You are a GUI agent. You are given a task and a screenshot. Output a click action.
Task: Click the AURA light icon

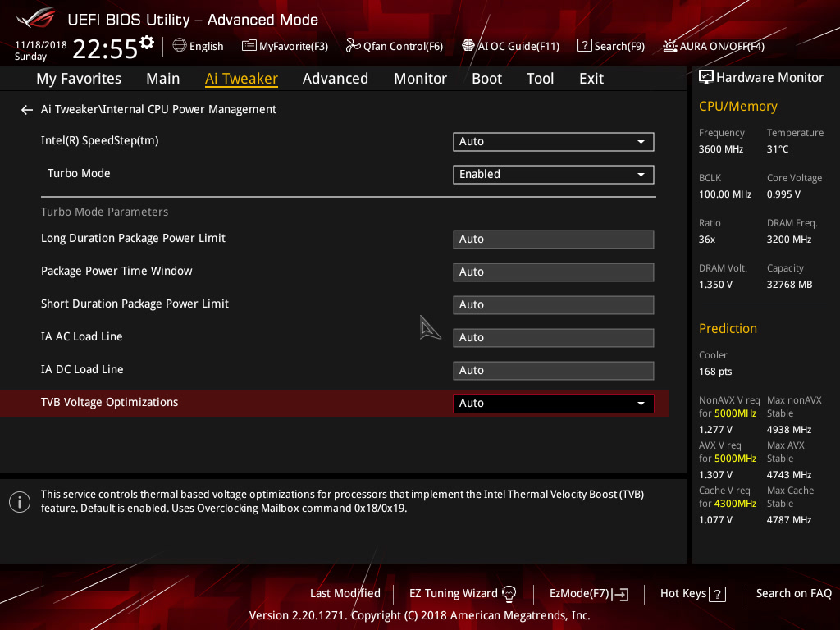coord(669,46)
